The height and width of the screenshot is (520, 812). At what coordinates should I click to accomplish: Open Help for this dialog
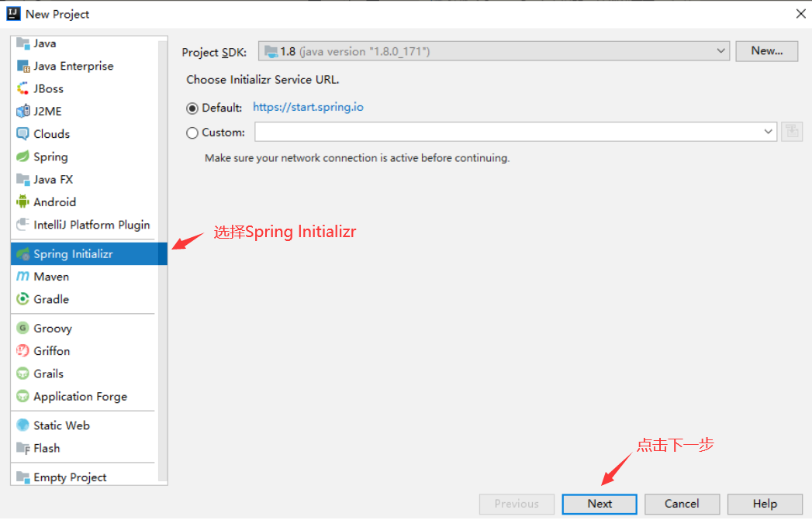click(x=765, y=504)
